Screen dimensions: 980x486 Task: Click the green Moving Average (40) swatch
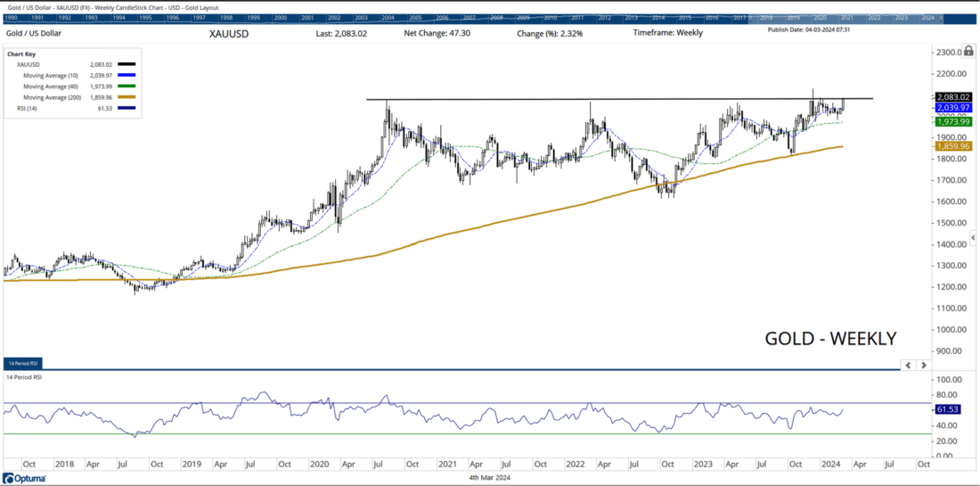(x=126, y=86)
